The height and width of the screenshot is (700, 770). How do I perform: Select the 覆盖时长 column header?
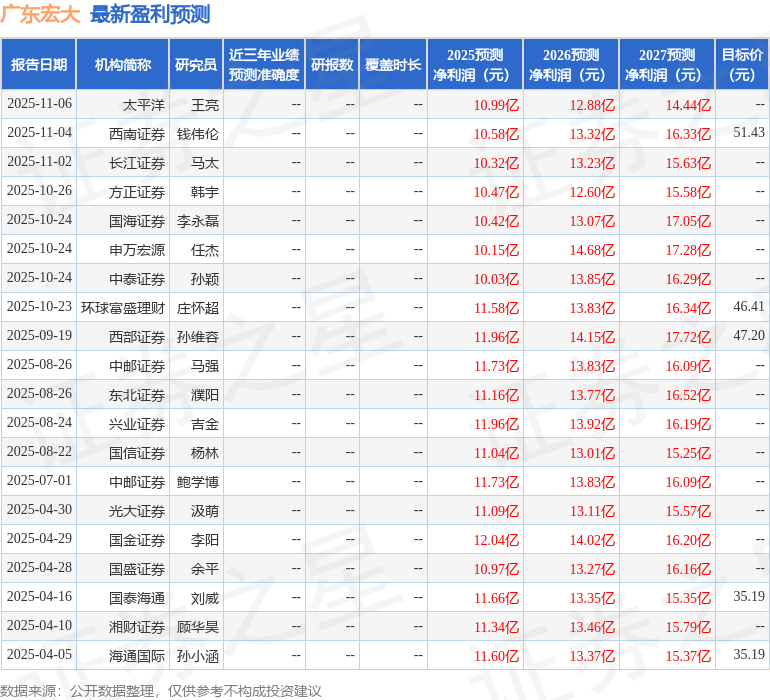tap(393, 65)
